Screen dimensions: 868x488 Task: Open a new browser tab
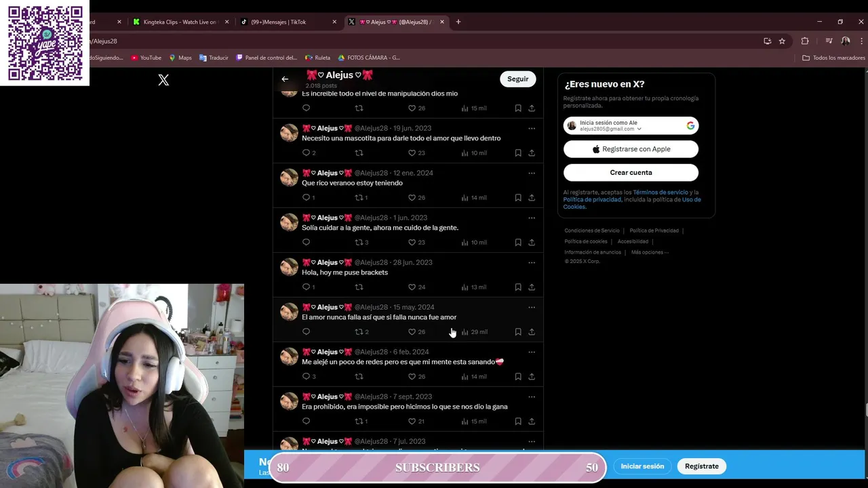(x=458, y=22)
